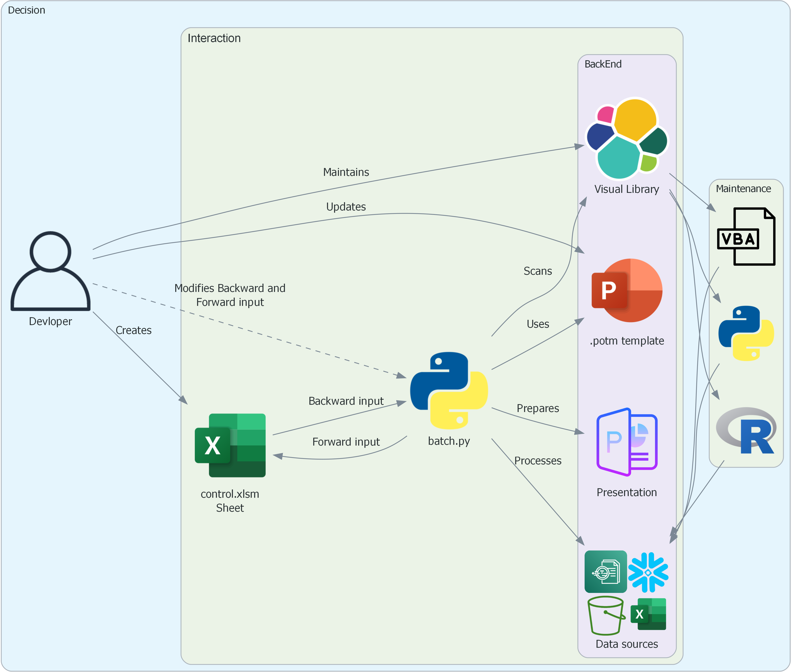Viewport: 791px width, 672px height.
Task: Click the Interaction group title
Action: pyautogui.click(x=214, y=38)
